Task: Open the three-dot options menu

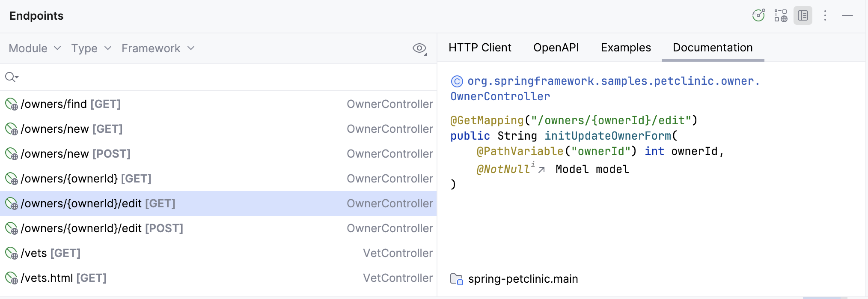Action: point(825,16)
